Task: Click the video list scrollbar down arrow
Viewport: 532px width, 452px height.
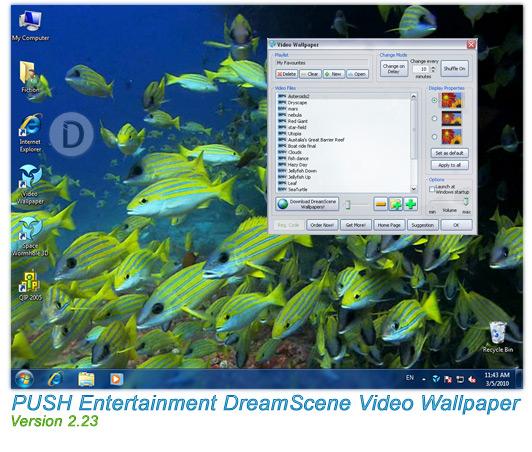Action: tap(413, 189)
